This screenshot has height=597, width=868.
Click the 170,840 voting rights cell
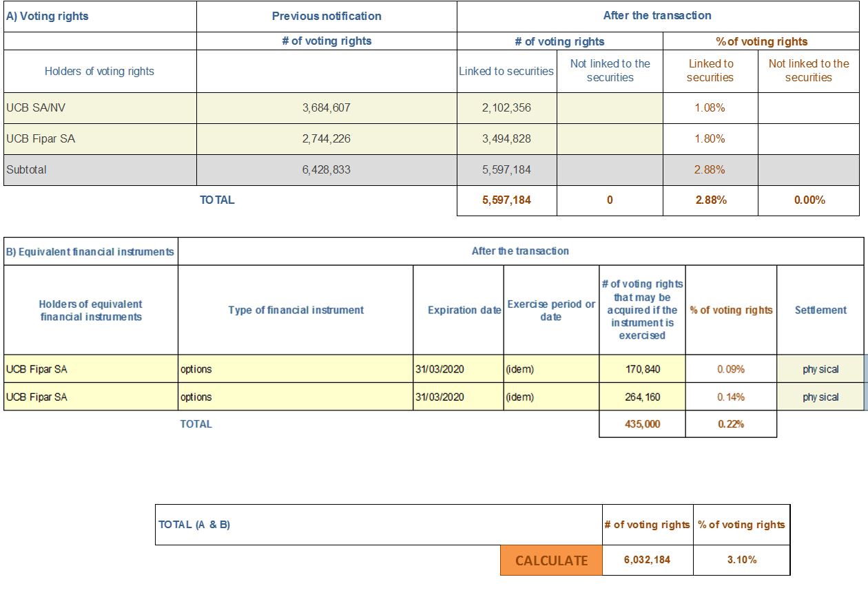pyautogui.click(x=642, y=369)
